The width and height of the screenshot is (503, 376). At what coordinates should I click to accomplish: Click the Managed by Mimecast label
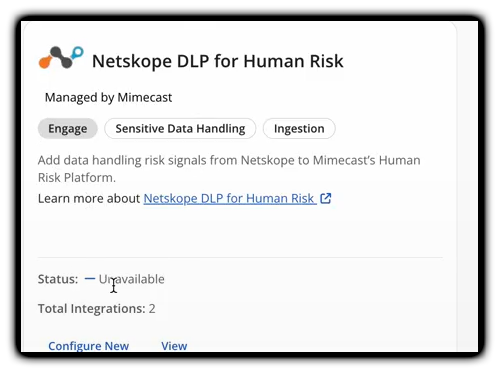point(108,97)
